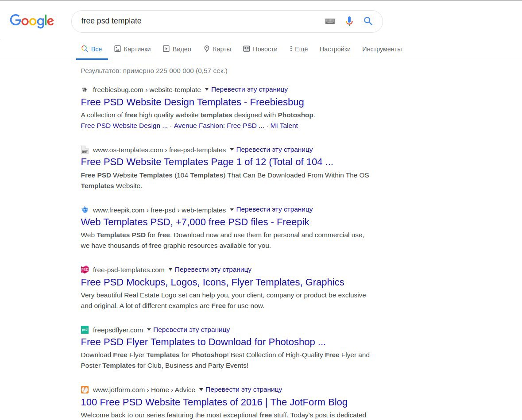Click the freebiesbug.com favicon

(85, 90)
